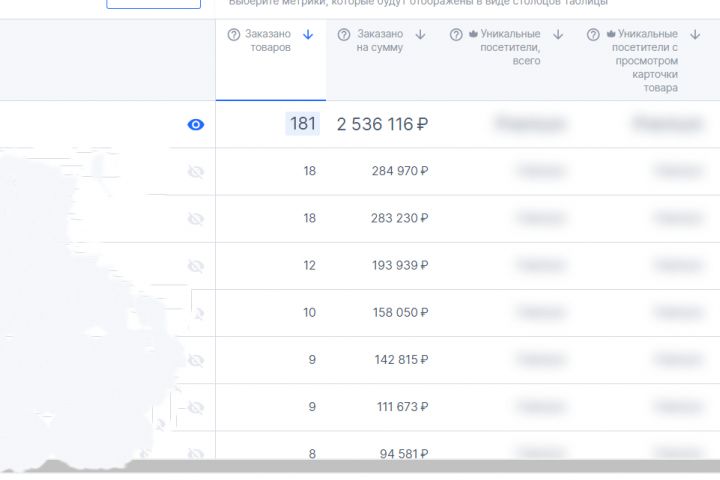Show hidden row with 284 970 ₽
Screen dimensions: 720x480
tap(196, 172)
